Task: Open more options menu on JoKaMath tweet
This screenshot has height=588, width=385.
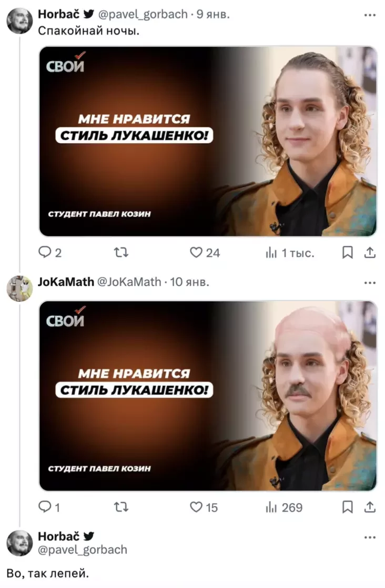Action: click(x=370, y=283)
